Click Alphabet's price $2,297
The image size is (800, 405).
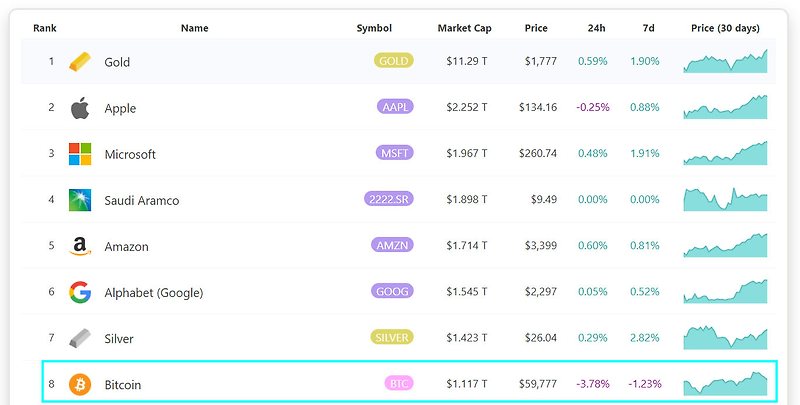coord(541,291)
